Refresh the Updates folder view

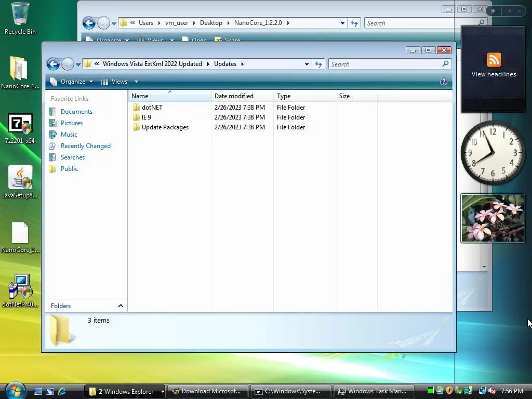point(318,64)
